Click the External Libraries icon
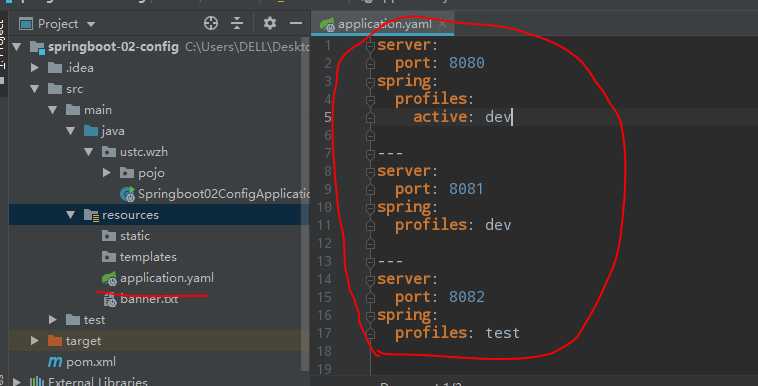Viewport: 758px width, 386px height. (37, 382)
